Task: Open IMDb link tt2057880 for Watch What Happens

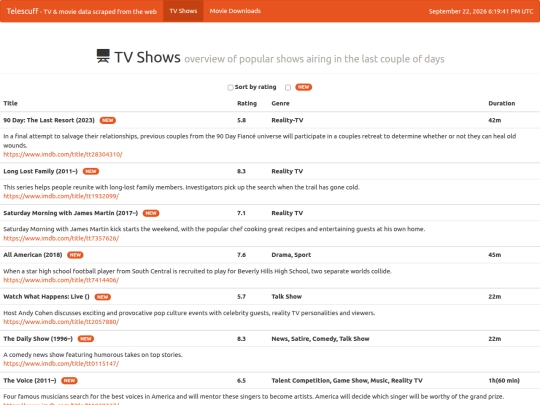Action: point(61,322)
